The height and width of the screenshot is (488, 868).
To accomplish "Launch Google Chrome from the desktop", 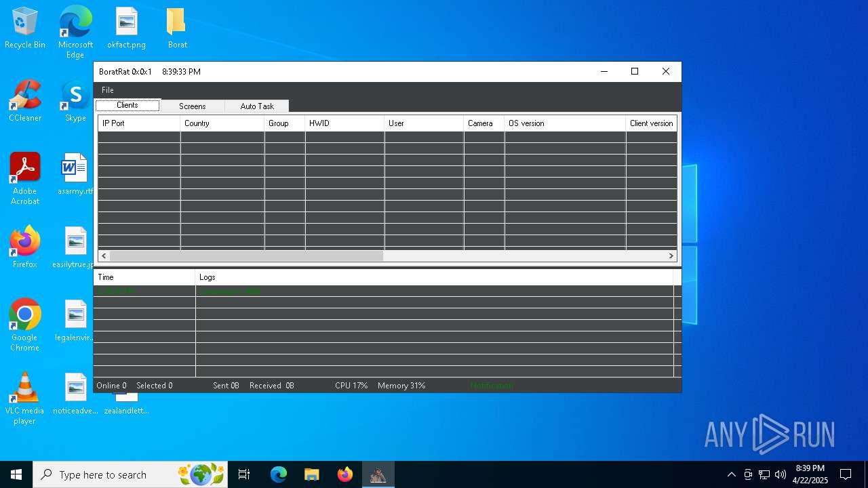I will (x=25, y=325).
